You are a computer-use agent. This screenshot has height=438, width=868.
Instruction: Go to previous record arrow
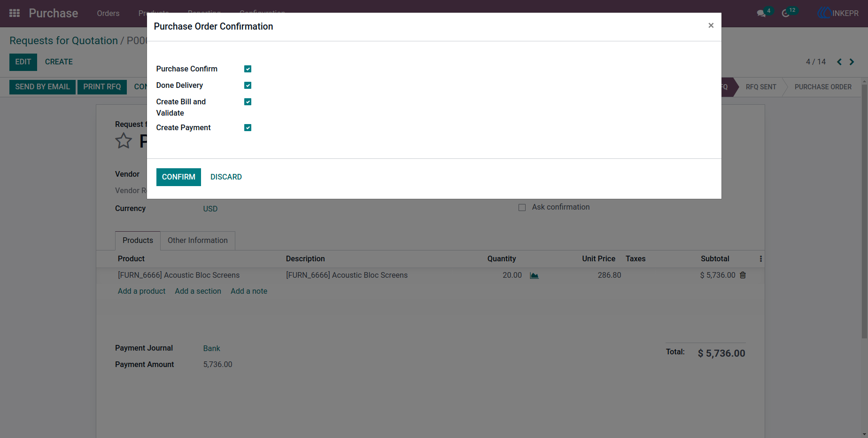(x=839, y=62)
